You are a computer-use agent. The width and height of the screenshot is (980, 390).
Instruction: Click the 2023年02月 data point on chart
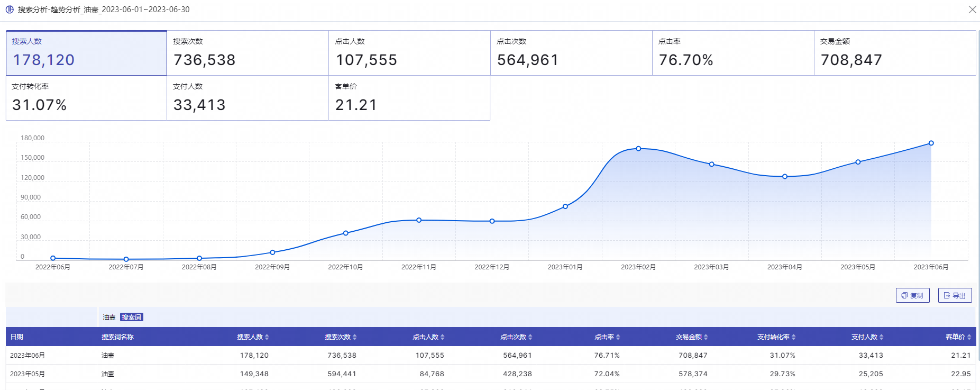point(638,149)
